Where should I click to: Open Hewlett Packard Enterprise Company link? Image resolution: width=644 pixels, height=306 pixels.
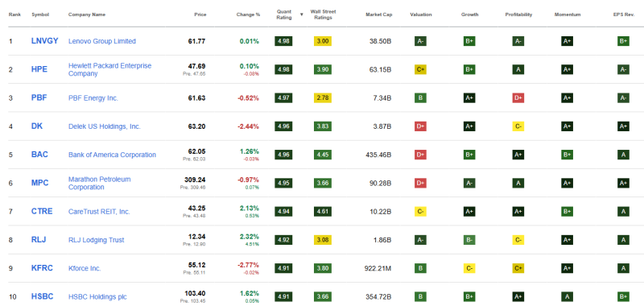[x=109, y=69]
